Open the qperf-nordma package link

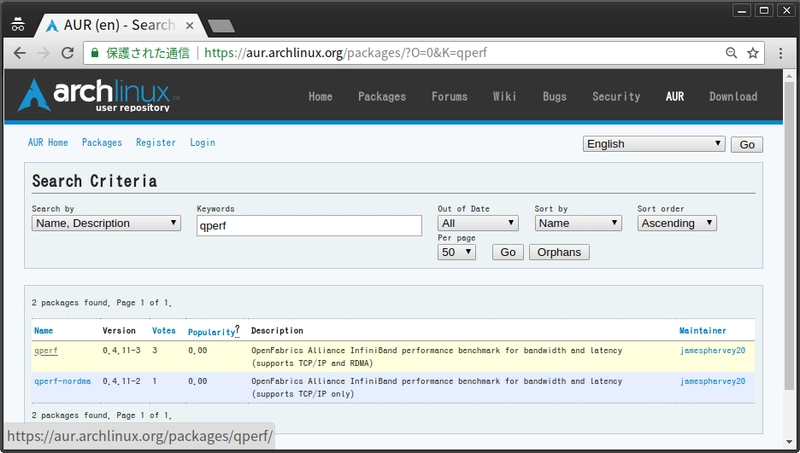[62, 381]
